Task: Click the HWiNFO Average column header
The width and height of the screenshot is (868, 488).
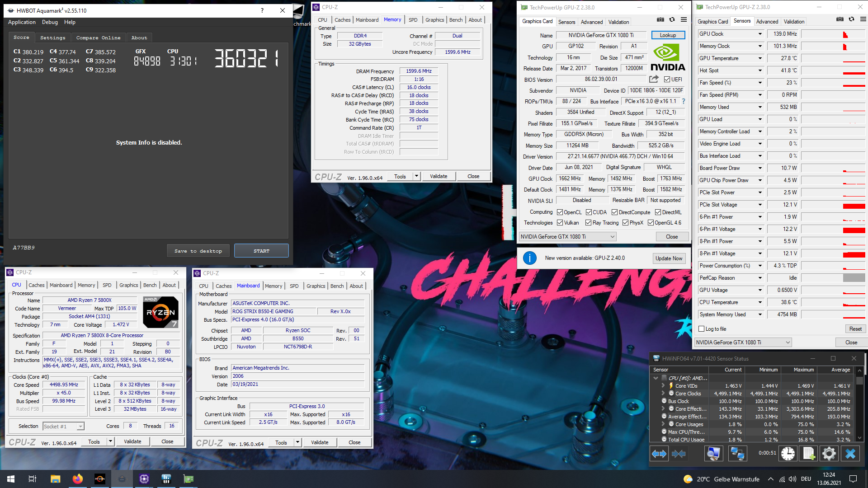Action: 835,370
